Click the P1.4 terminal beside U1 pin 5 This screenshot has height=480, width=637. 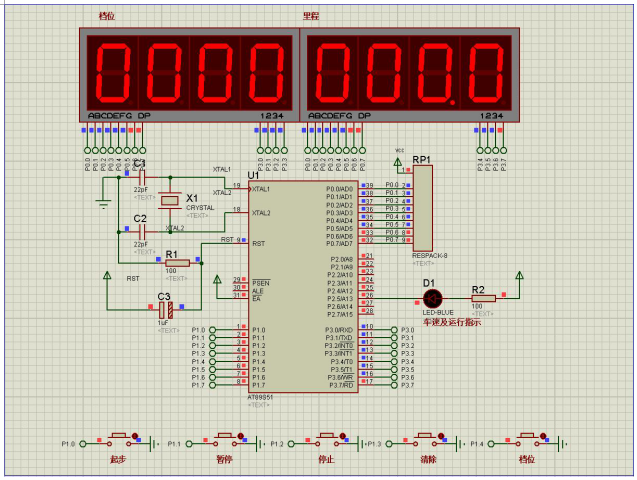point(212,362)
